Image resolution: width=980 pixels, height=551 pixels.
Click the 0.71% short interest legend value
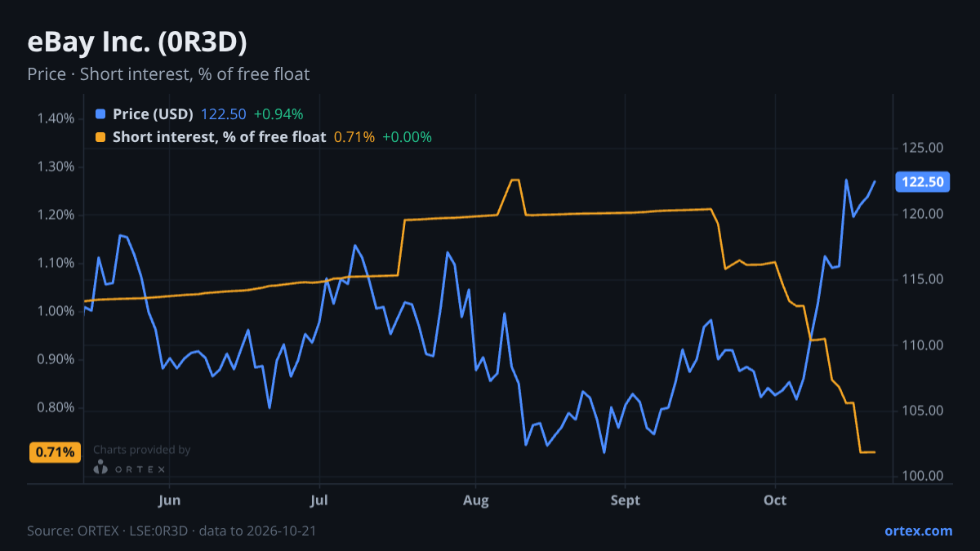point(354,137)
